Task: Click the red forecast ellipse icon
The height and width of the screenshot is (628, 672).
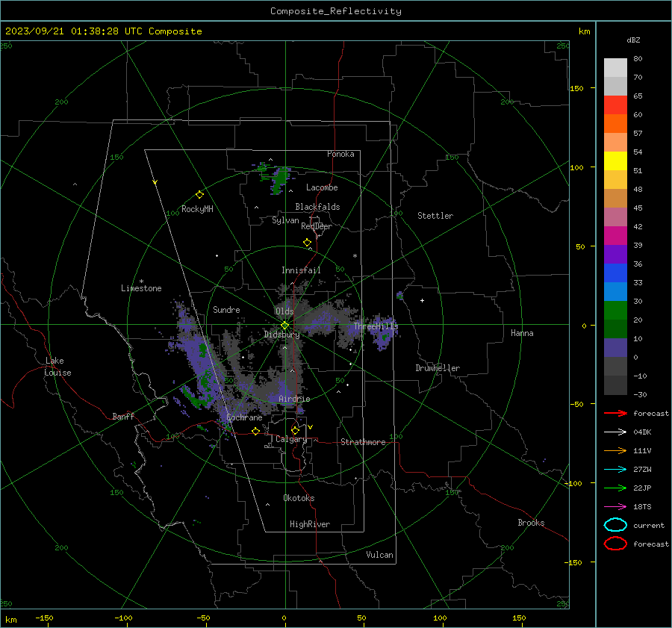Action: (615, 544)
